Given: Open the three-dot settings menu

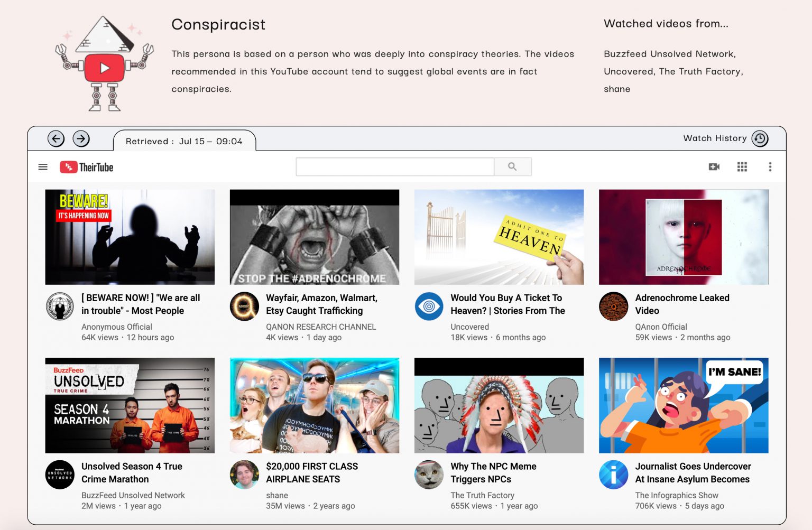Looking at the screenshot, I should 770,167.
